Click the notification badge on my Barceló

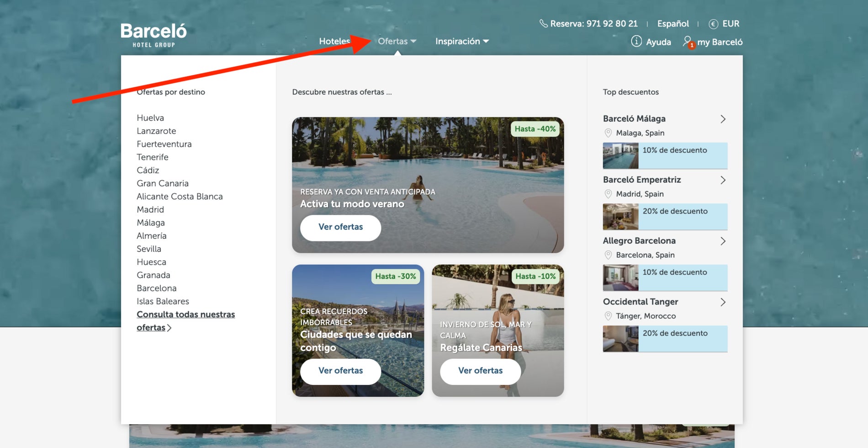[693, 45]
